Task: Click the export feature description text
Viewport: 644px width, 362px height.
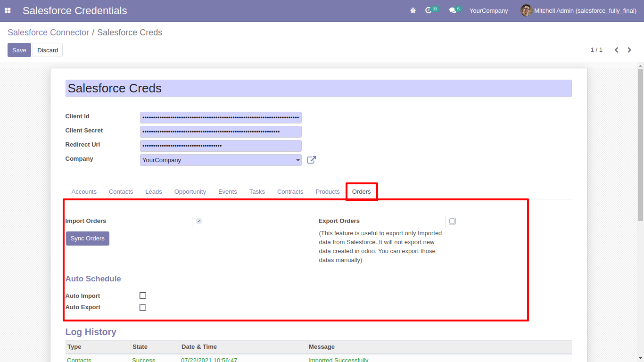Action: [380, 247]
